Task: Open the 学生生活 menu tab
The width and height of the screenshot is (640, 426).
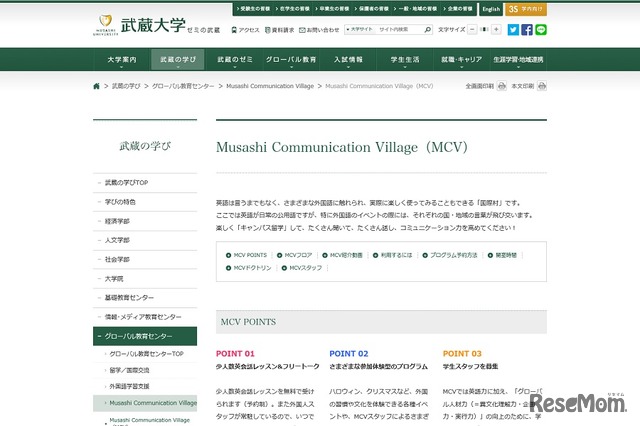Action: click(404, 60)
